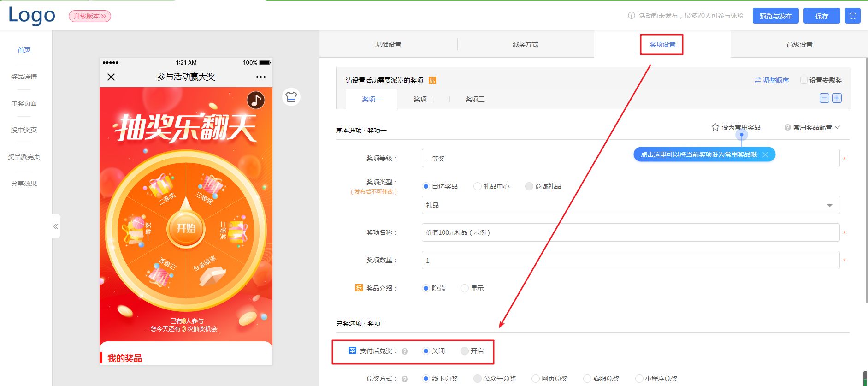Open the three-dot menu in phone preview

coord(261,77)
